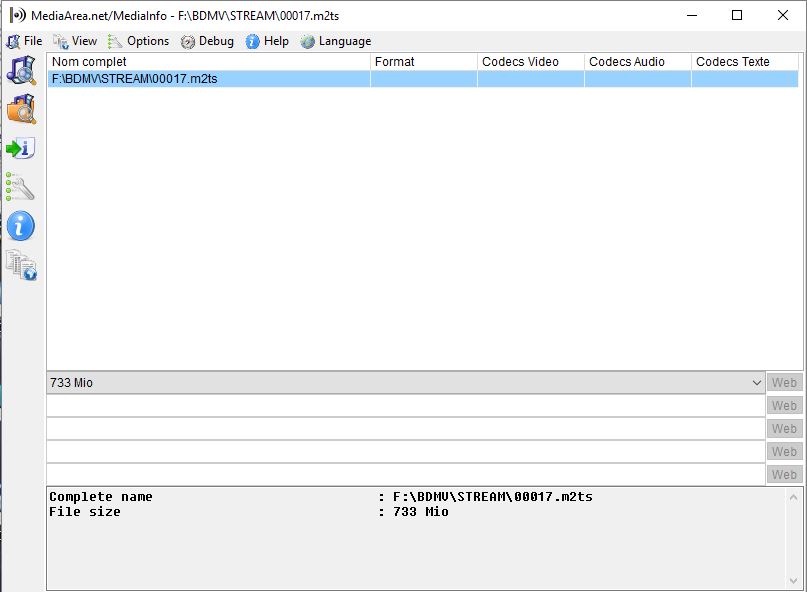
Task: Click the Codecs Video column header
Action: coord(531,62)
